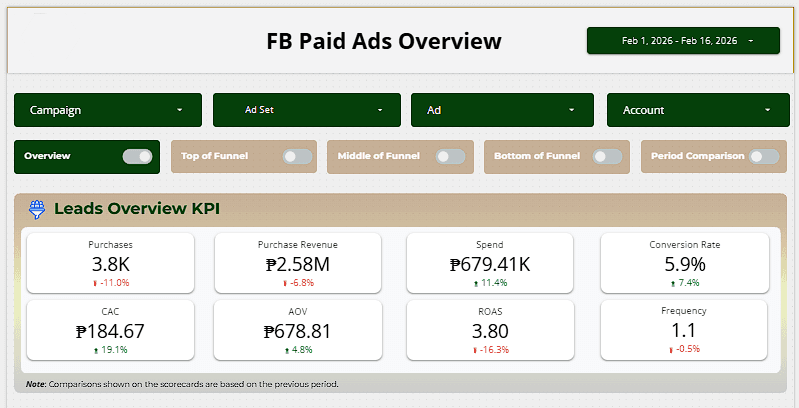Click the 4.8% change under AOV
799x408 pixels.
tap(302, 350)
